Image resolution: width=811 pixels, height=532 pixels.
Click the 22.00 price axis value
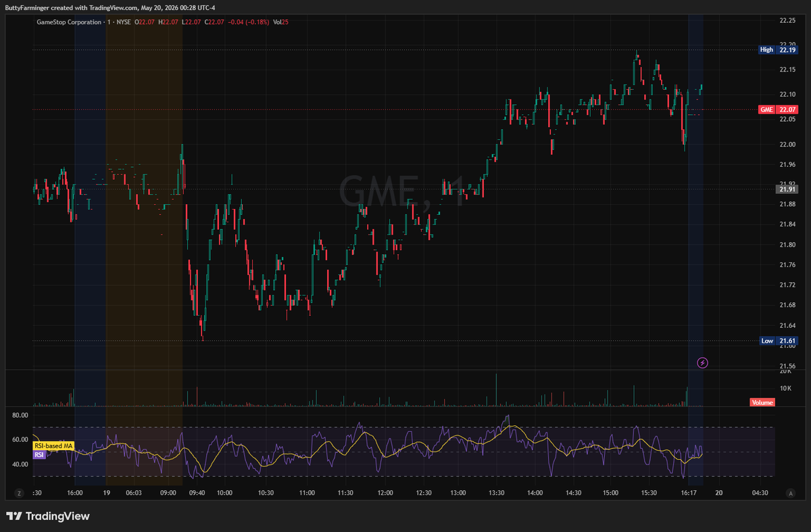click(787, 145)
